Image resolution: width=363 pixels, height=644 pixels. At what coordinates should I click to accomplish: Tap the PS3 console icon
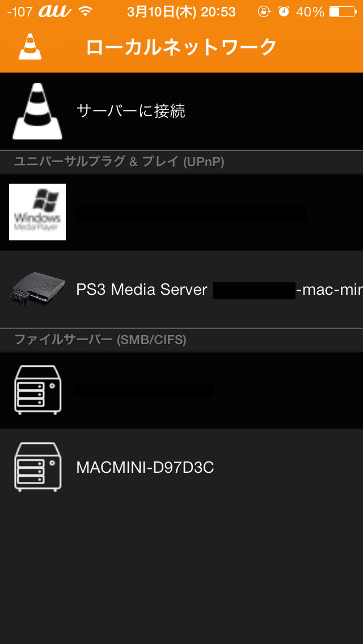(37, 289)
